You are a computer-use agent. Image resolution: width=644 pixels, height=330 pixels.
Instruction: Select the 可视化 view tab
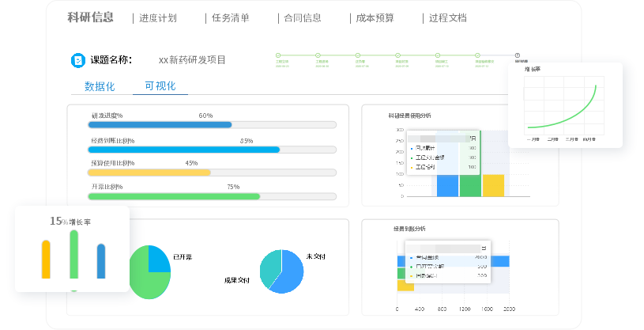(160, 86)
